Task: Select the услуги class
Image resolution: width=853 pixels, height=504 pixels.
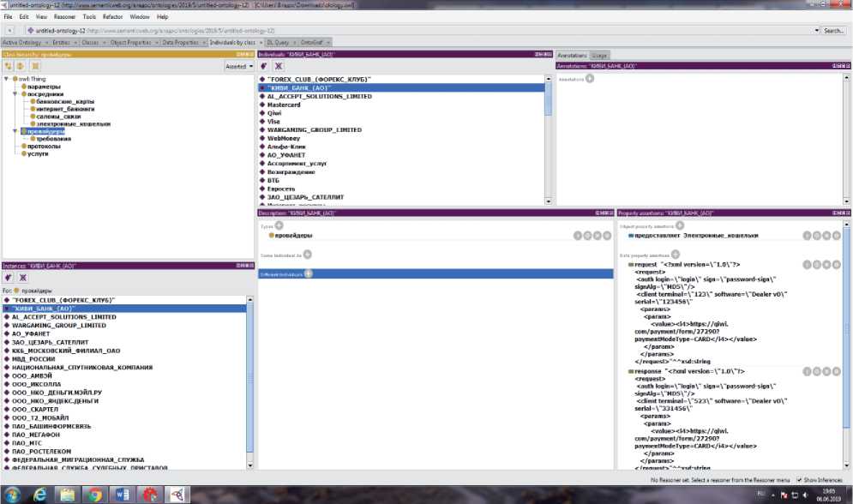Action: click(x=38, y=153)
